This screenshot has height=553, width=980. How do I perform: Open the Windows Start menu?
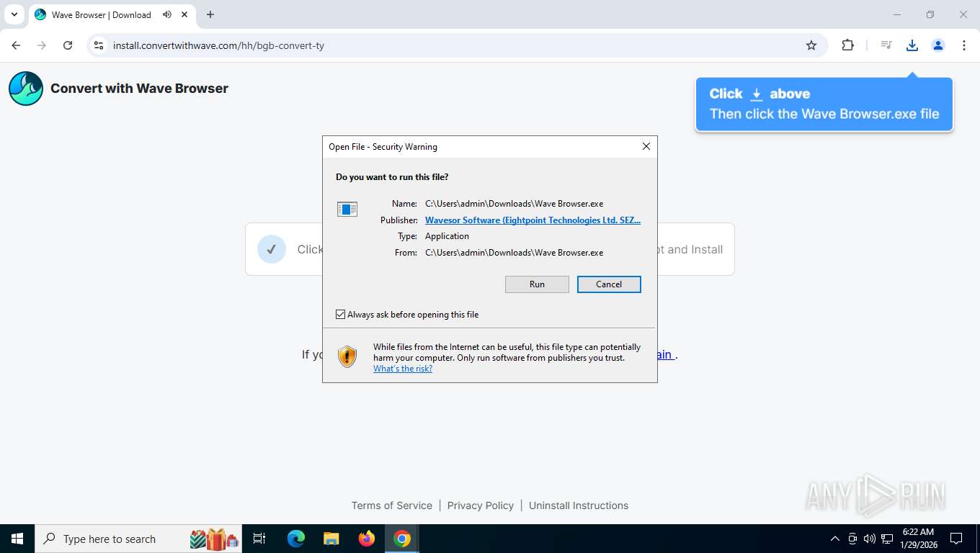[17, 539]
